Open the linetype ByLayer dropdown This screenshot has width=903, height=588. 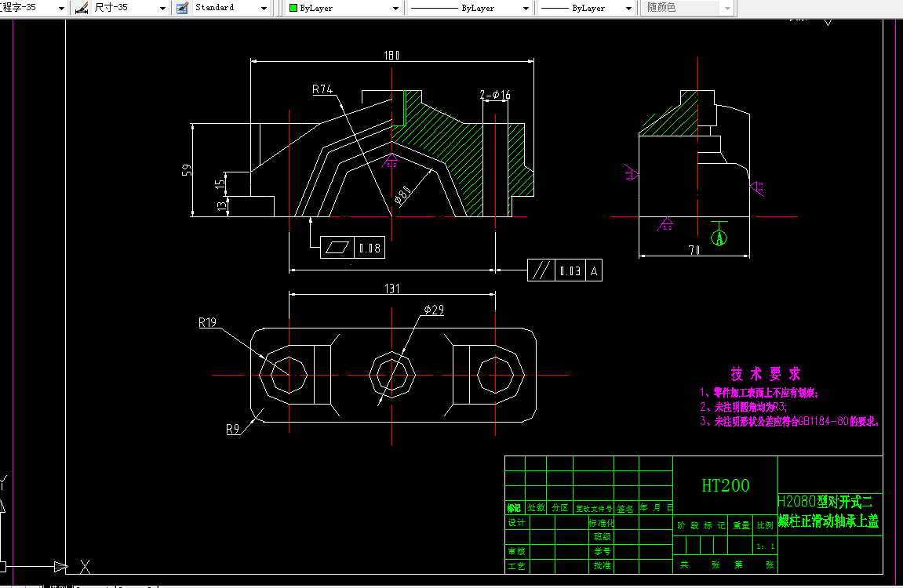click(x=525, y=8)
